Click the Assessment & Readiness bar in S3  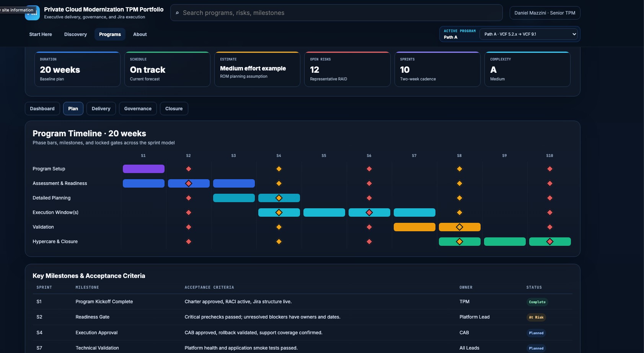[234, 183]
